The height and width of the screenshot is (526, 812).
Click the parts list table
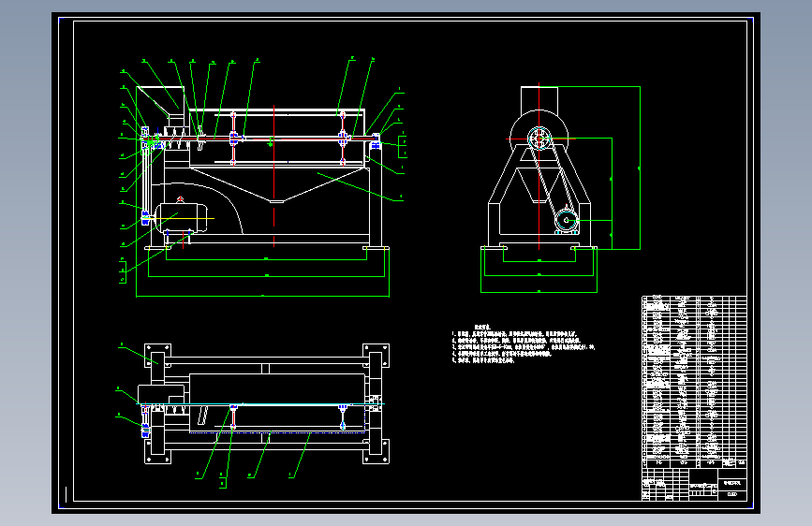point(694,382)
